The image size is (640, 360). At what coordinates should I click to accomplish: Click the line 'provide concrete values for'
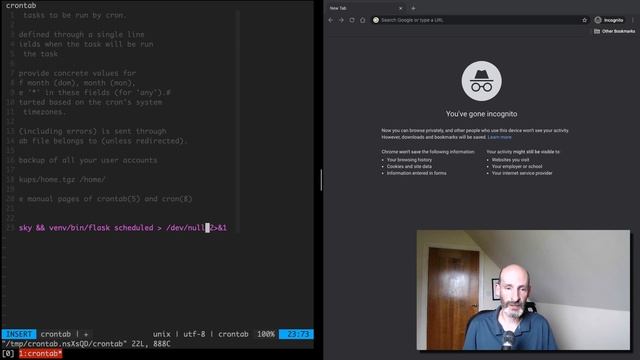(x=77, y=73)
